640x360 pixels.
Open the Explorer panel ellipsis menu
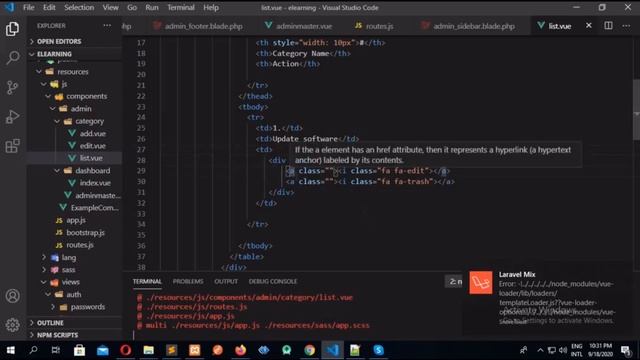[107, 25]
